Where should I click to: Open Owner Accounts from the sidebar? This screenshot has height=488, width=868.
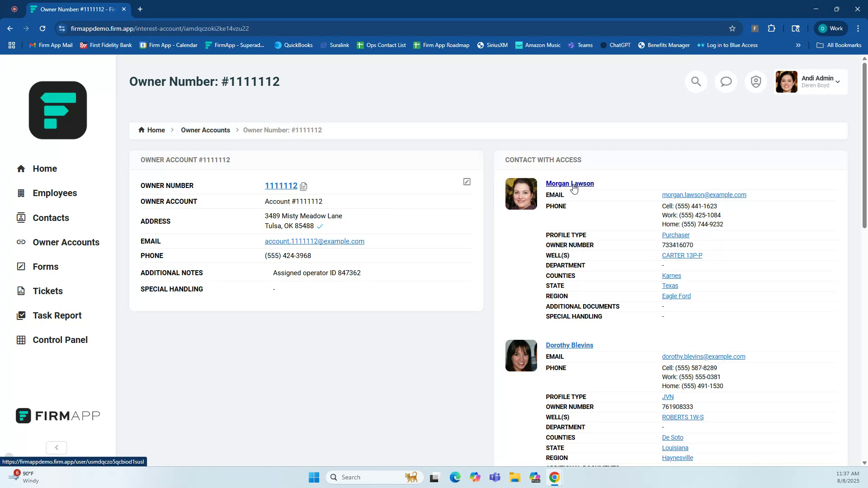pos(66,242)
